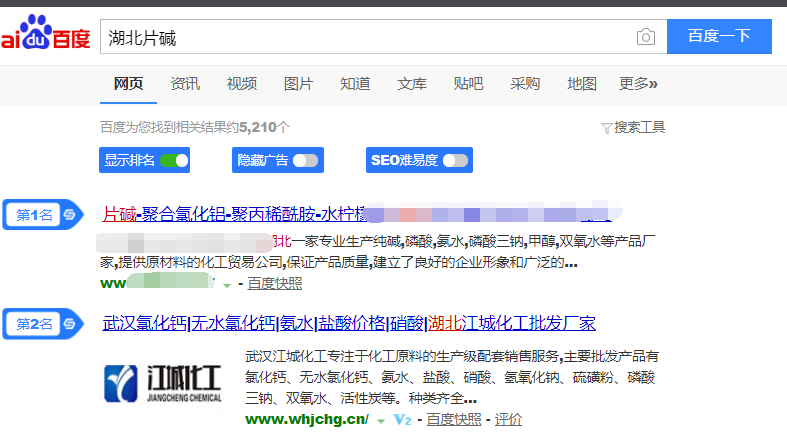787x433 pixels.
Task: Expand the arrow after the first result URL
Action: pyautogui.click(x=227, y=285)
